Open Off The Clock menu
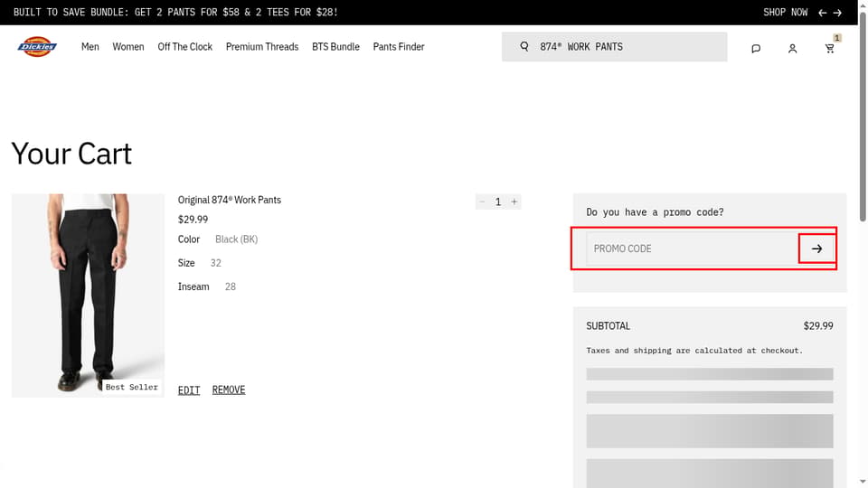Screen dimensions: 868x488 184,47
